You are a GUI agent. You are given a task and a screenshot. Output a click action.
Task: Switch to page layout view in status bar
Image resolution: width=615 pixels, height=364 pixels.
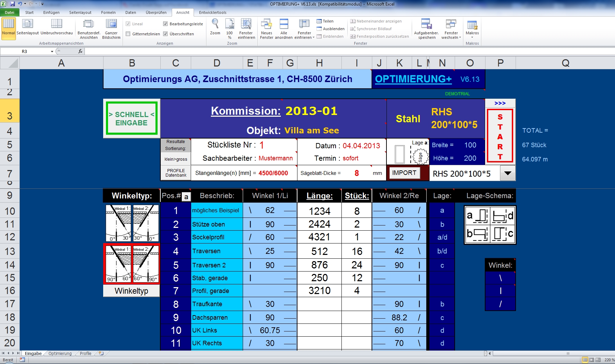point(591,360)
